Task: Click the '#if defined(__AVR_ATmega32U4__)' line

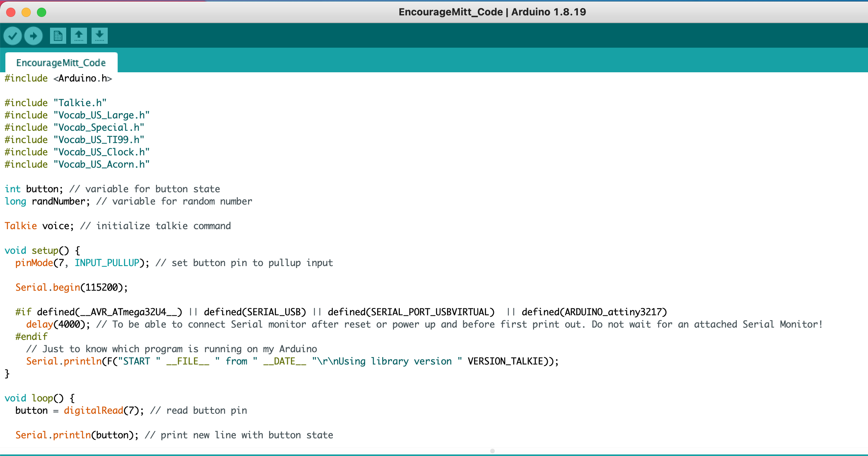Action: point(341,312)
